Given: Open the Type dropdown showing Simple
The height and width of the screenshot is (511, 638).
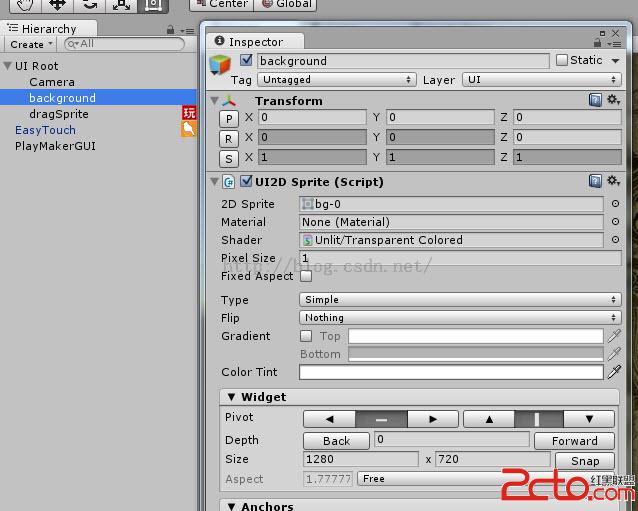Looking at the screenshot, I should 460,300.
